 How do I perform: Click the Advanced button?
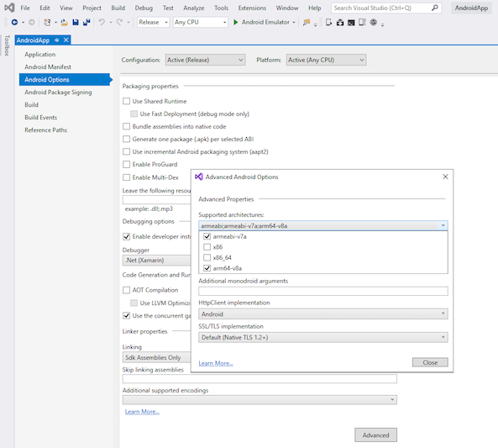375,435
